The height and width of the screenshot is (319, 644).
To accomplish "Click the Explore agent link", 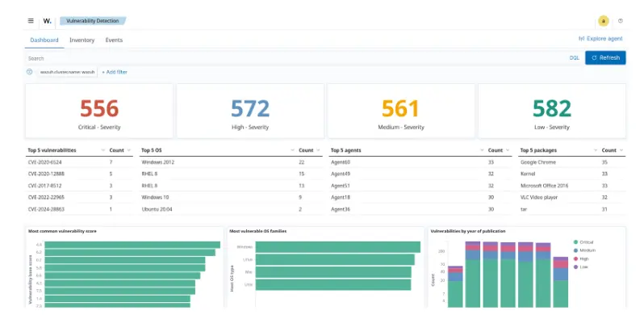I will (x=600, y=39).
